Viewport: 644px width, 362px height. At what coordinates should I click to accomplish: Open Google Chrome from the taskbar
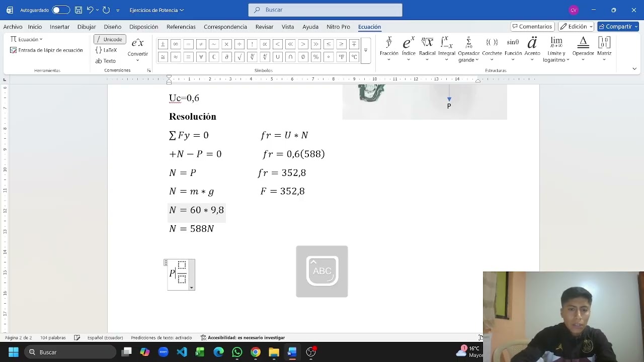pos(256,352)
